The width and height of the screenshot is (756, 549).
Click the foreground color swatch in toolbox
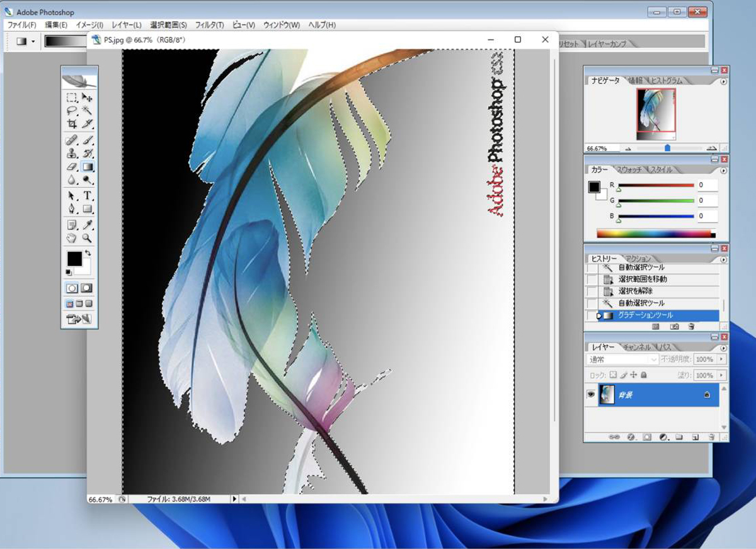74,258
